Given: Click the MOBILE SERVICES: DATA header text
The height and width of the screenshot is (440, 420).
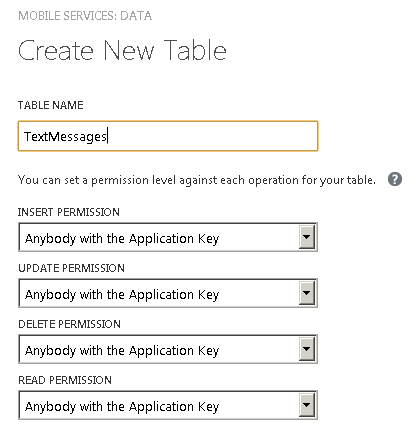Looking at the screenshot, I should click(x=85, y=16).
